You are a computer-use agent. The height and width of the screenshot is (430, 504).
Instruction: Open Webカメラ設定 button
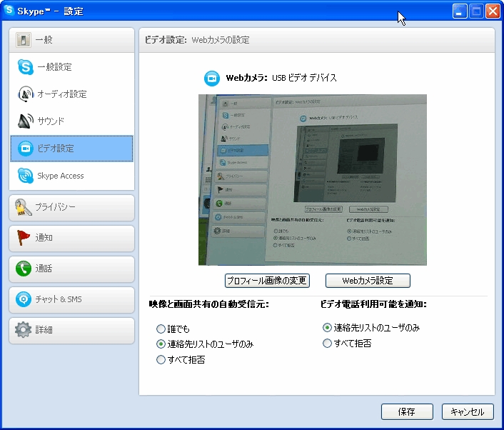coord(368,281)
